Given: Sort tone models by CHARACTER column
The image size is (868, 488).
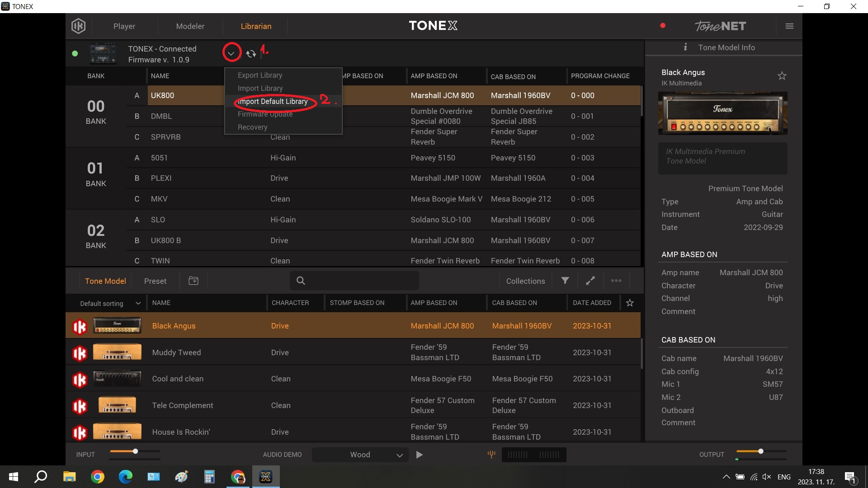Looking at the screenshot, I should (x=290, y=303).
